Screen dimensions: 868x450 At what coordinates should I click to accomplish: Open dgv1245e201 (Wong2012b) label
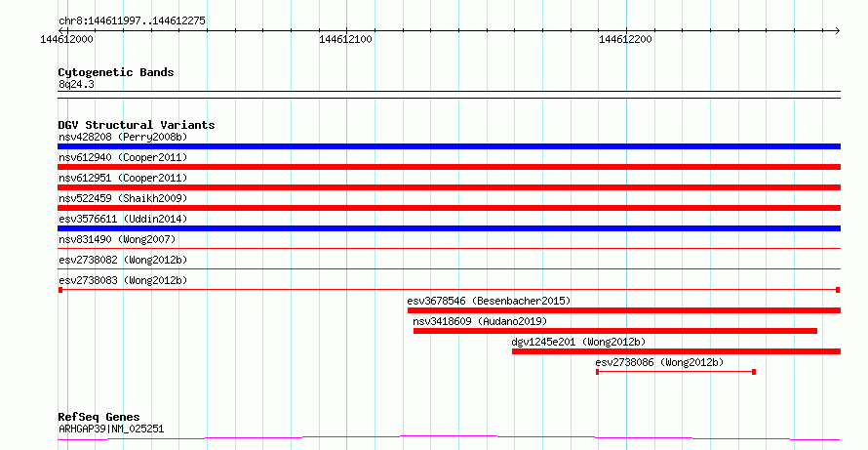(578, 342)
